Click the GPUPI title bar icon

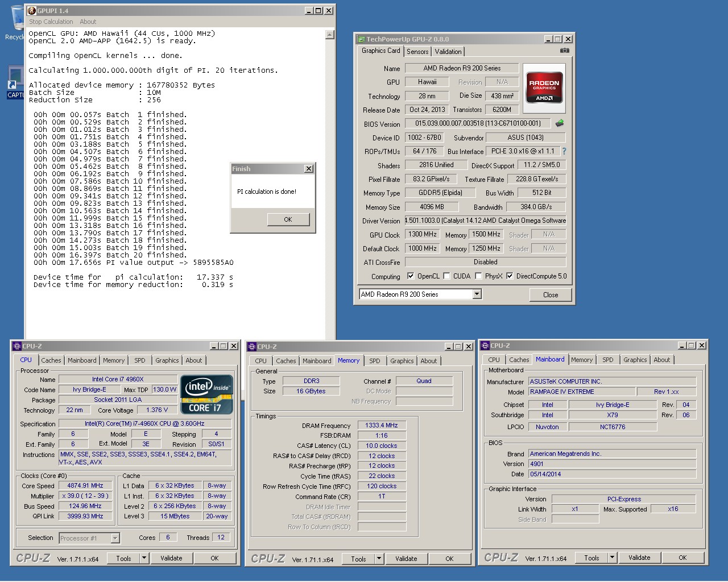pyautogui.click(x=32, y=11)
